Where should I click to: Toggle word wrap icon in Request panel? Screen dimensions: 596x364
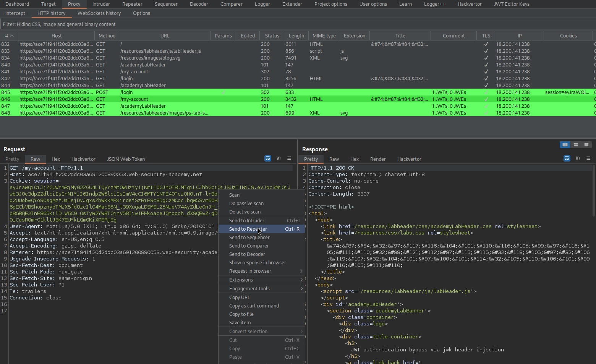click(x=268, y=158)
